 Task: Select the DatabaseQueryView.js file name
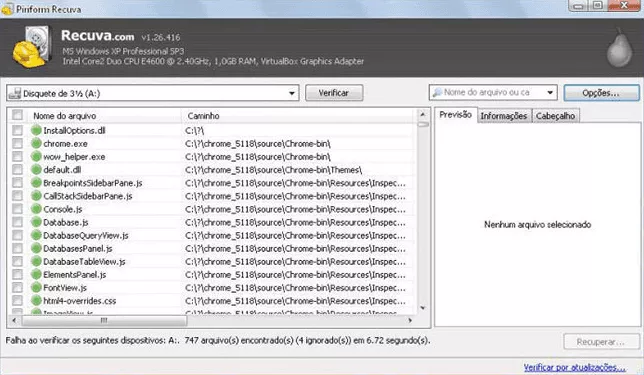86,236
